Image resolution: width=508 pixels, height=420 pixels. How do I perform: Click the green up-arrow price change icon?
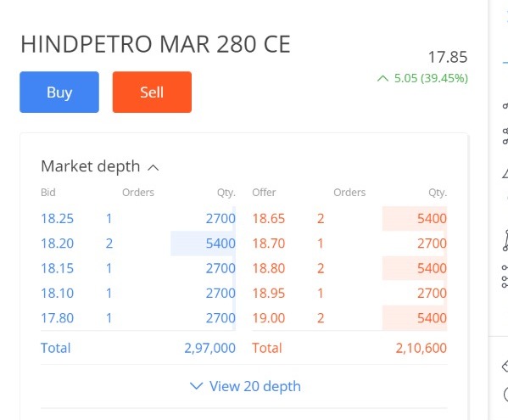pyautogui.click(x=382, y=78)
